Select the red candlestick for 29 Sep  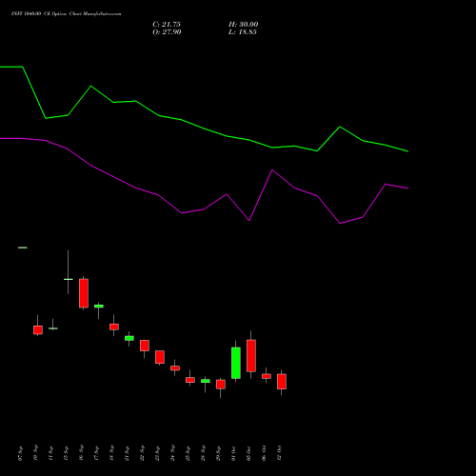coord(221,385)
